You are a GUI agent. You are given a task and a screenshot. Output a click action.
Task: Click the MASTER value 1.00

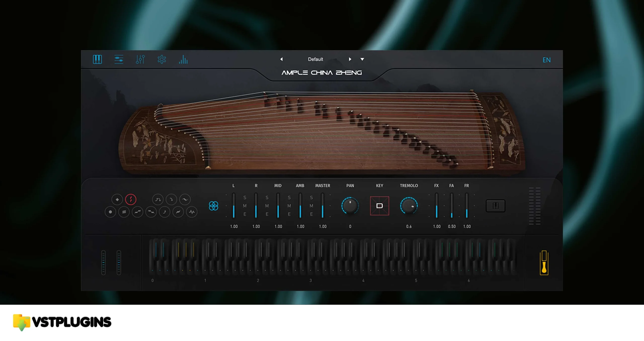[323, 227]
